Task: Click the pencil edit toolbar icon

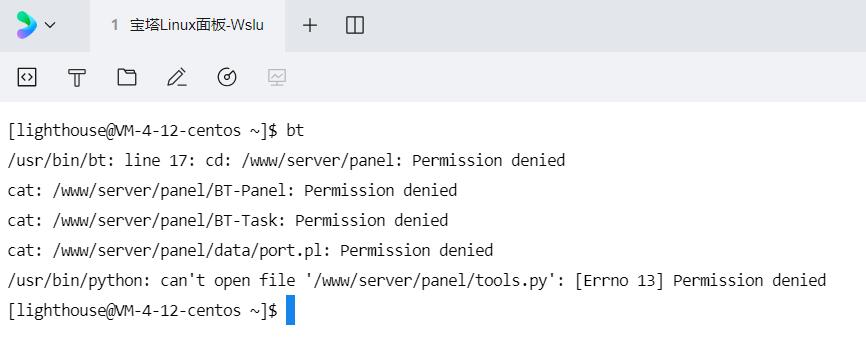Action: [177, 77]
